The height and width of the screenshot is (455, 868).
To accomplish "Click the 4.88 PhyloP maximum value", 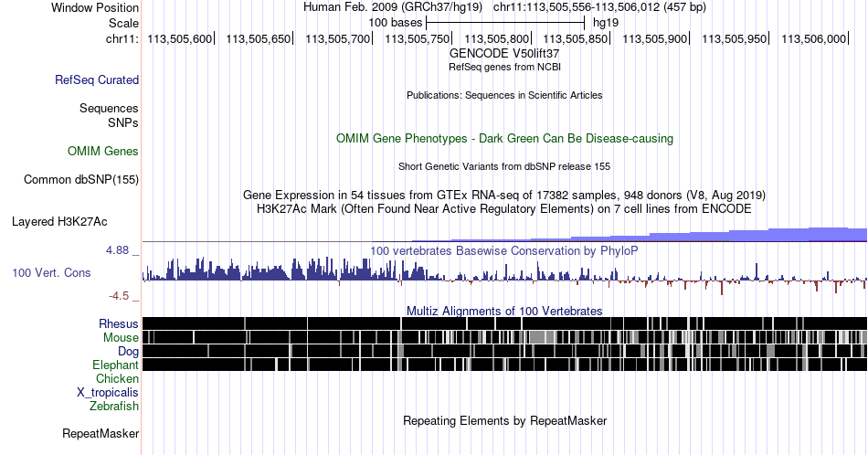I will pos(117,250).
